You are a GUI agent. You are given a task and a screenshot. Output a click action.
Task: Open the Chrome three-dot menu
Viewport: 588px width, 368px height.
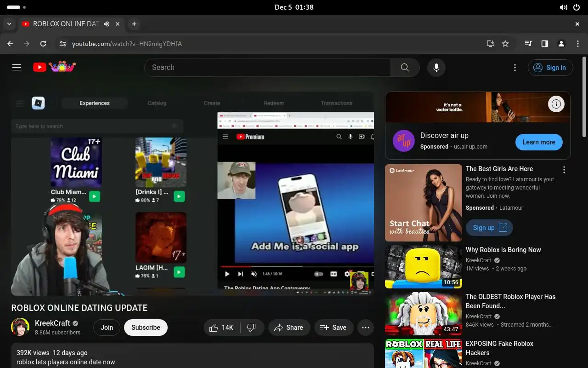[x=577, y=44]
